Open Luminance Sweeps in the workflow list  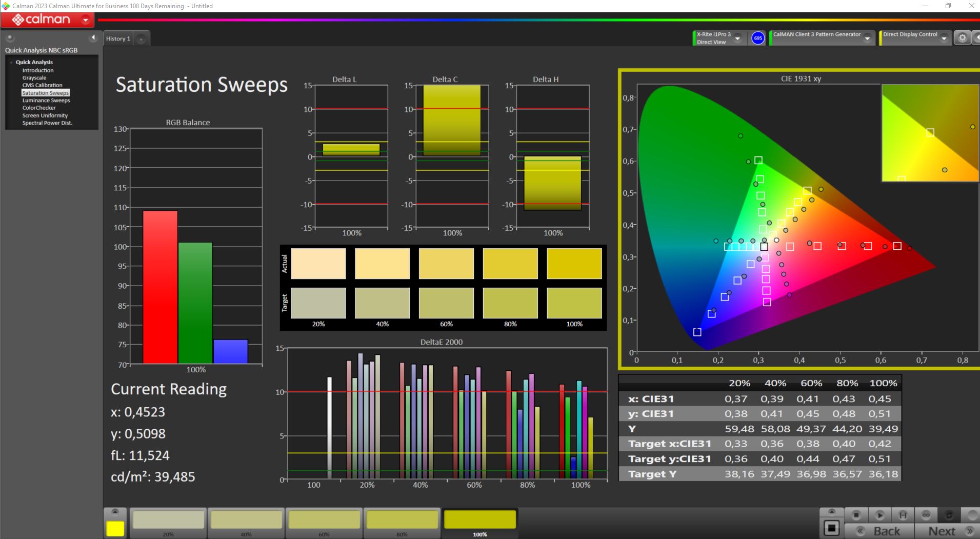click(46, 101)
